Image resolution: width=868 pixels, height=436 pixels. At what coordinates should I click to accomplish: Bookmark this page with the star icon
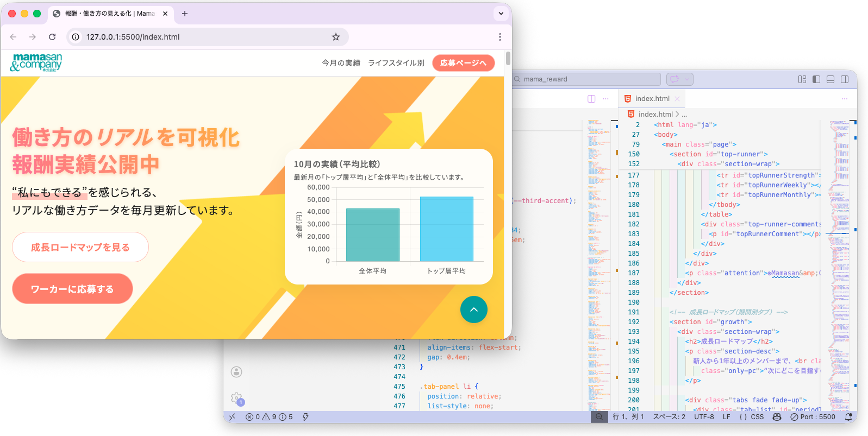[x=336, y=37]
